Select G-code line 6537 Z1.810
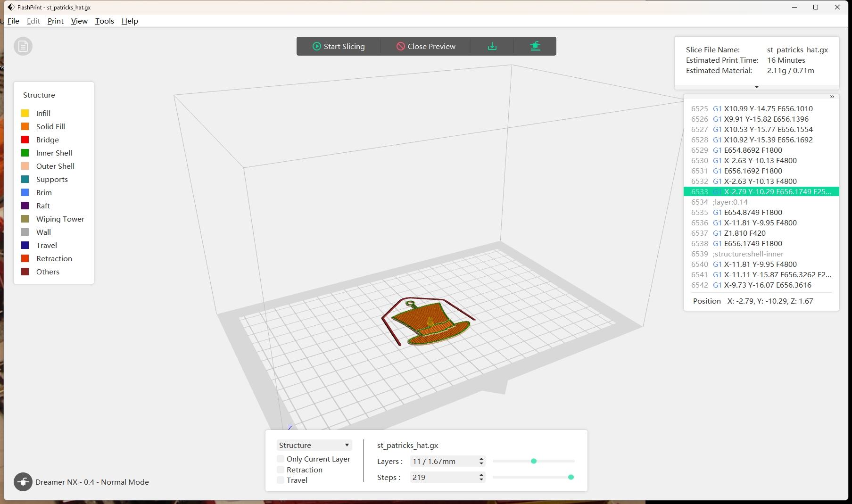Image resolution: width=852 pixels, height=504 pixels. pos(745,233)
